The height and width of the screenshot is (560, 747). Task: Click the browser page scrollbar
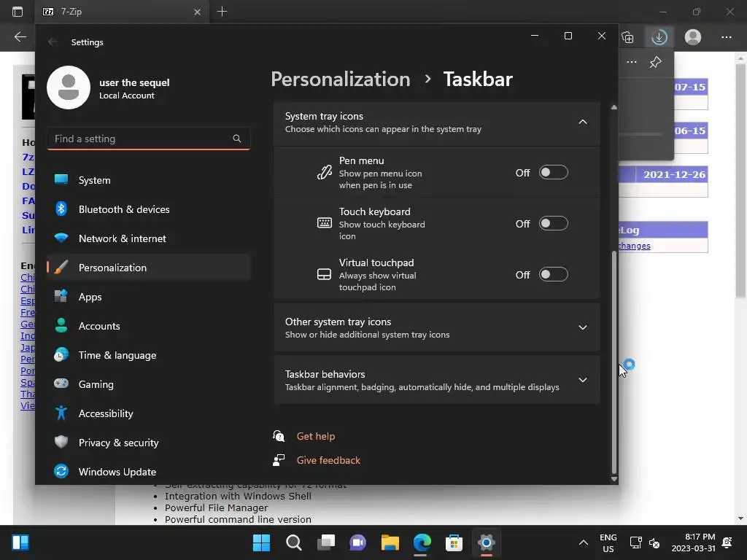(x=740, y=182)
